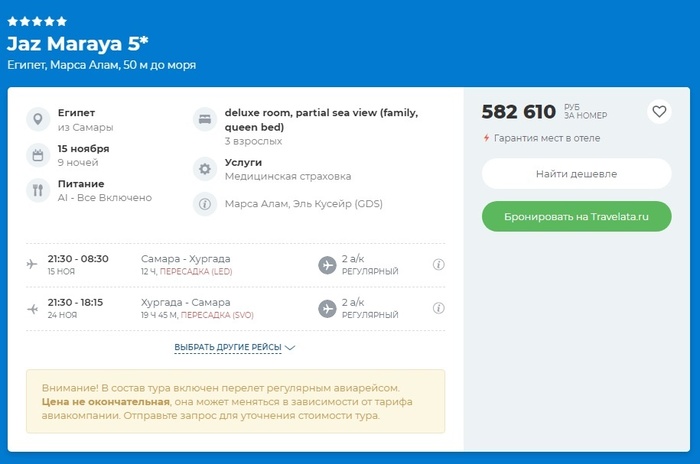Viewport: 700px width, 464px height.
Task: Click the heart favorite icon
Action: (x=658, y=112)
